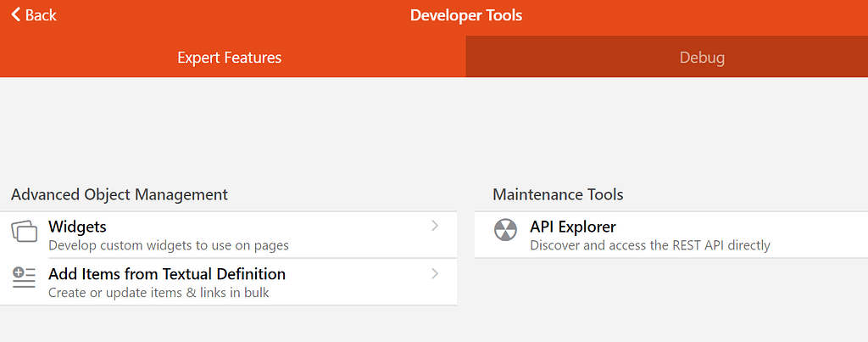868x342 pixels.
Task: Open Widgets to develop custom widgets
Action: tap(228, 235)
